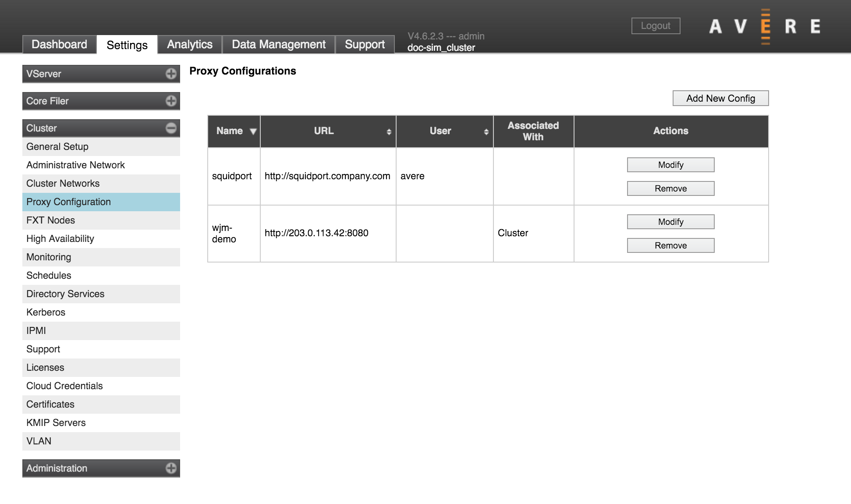Open Cloud Credentials page
Viewport: 851px width, 504px height.
tap(101, 386)
